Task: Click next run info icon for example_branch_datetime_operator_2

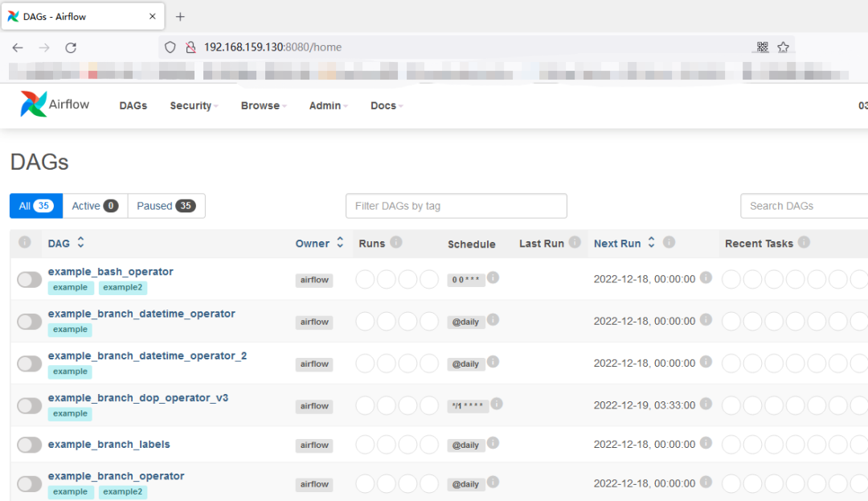Action: pos(706,362)
